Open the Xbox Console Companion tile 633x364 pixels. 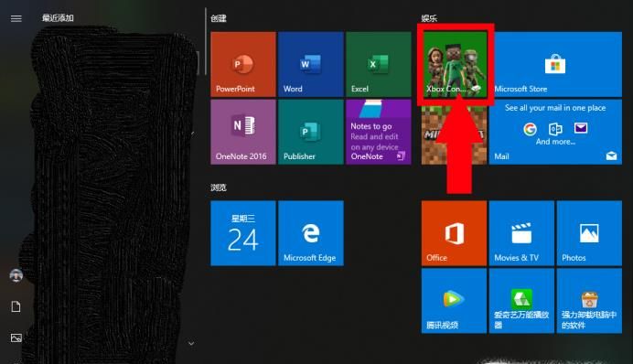click(455, 64)
